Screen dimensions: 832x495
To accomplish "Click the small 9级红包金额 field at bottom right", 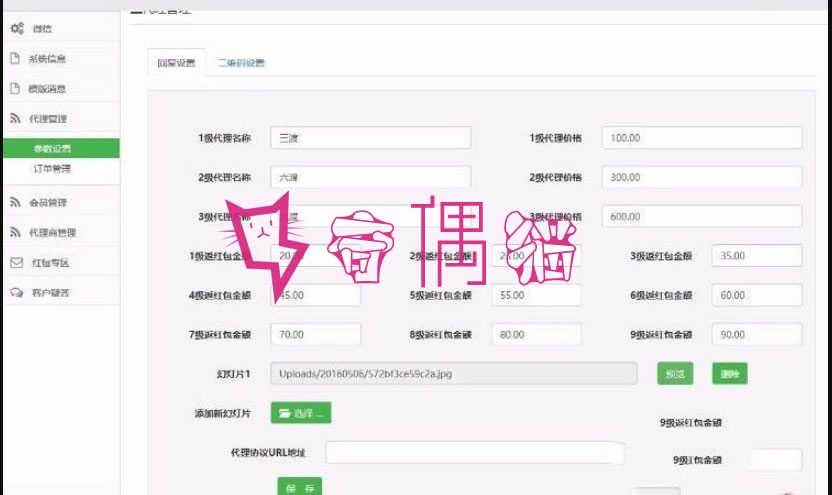I will (776, 460).
